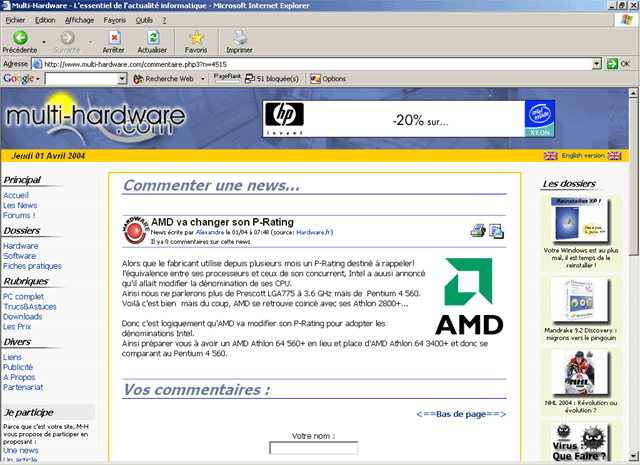Image resolution: width=640 pixels, height=465 pixels.
Task: Open the Liens link
Action: [x=12, y=357]
